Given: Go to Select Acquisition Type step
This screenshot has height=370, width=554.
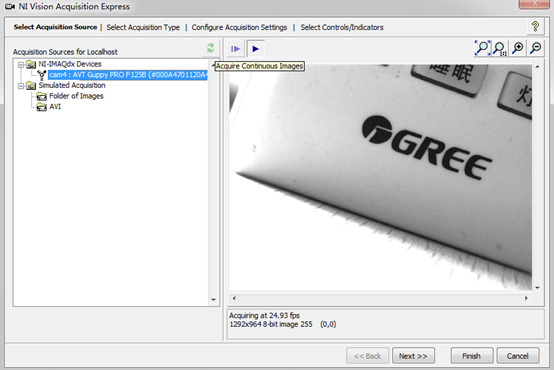Looking at the screenshot, I should point(143,27).
